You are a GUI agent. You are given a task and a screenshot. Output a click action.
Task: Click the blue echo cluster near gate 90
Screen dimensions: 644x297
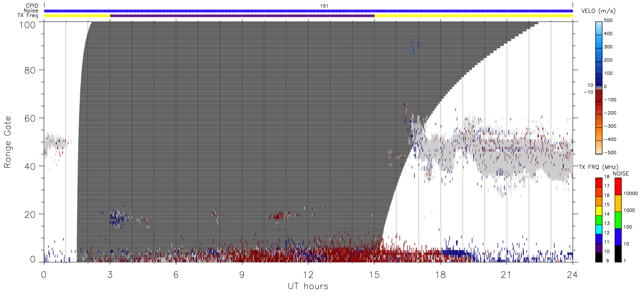414,47
